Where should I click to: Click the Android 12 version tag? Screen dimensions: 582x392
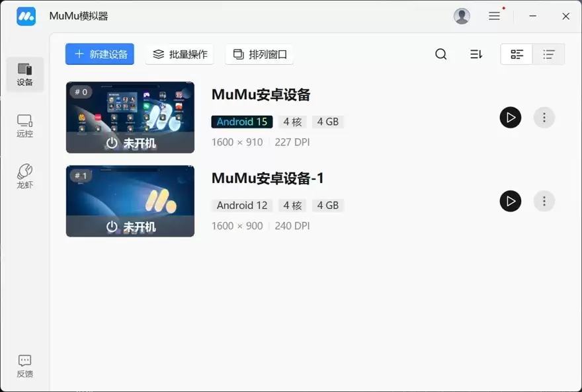[x=242, y=205]
